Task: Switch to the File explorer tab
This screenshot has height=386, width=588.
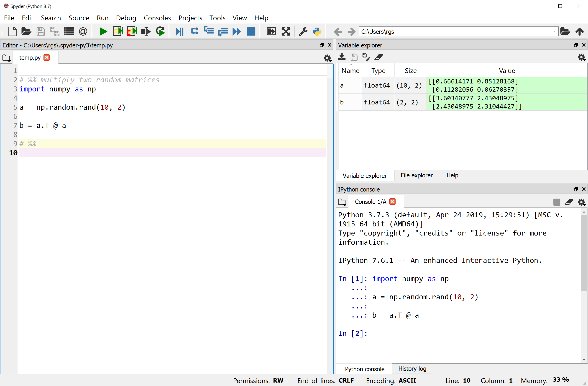Action: [417, 175]
